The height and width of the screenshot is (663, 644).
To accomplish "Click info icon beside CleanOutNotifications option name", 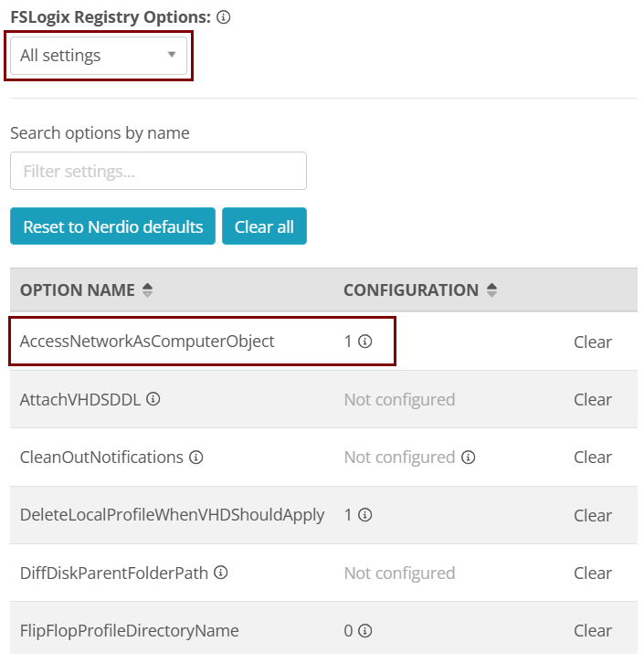I will 195,458.
